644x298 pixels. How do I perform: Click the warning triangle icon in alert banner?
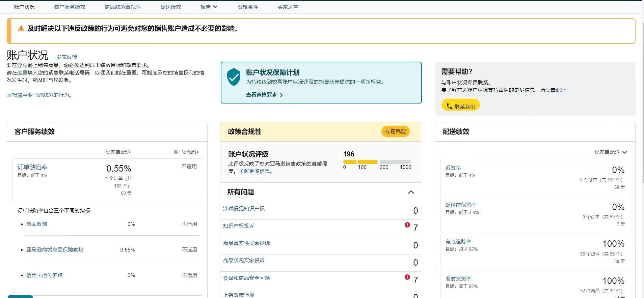tap(21, 28)
